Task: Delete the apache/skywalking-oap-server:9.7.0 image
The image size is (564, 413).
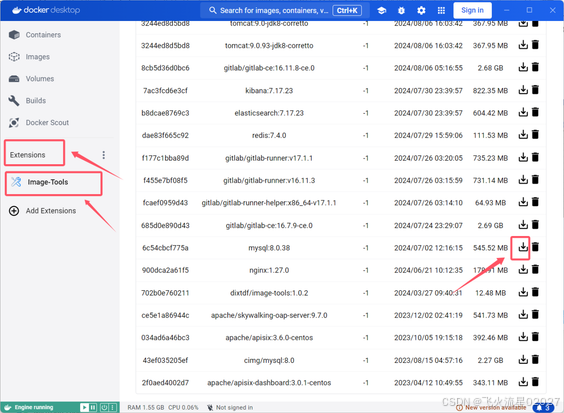Action: tap(536, 314)
